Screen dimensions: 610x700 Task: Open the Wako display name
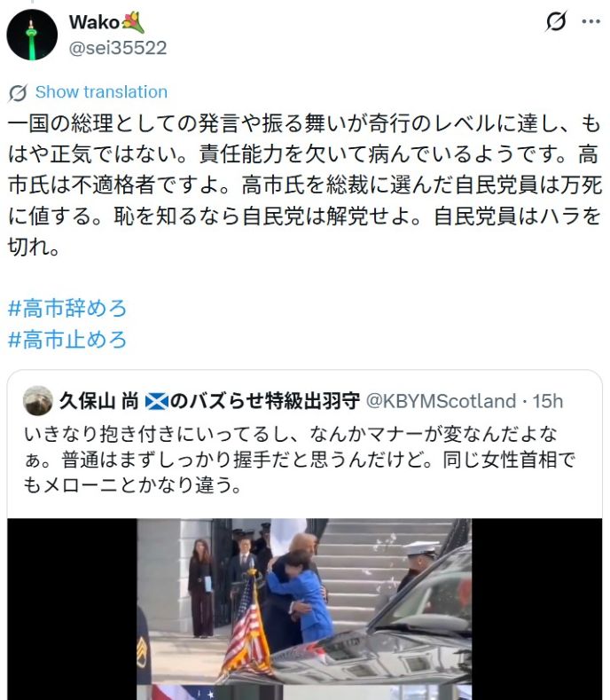[x=94, y=22]
